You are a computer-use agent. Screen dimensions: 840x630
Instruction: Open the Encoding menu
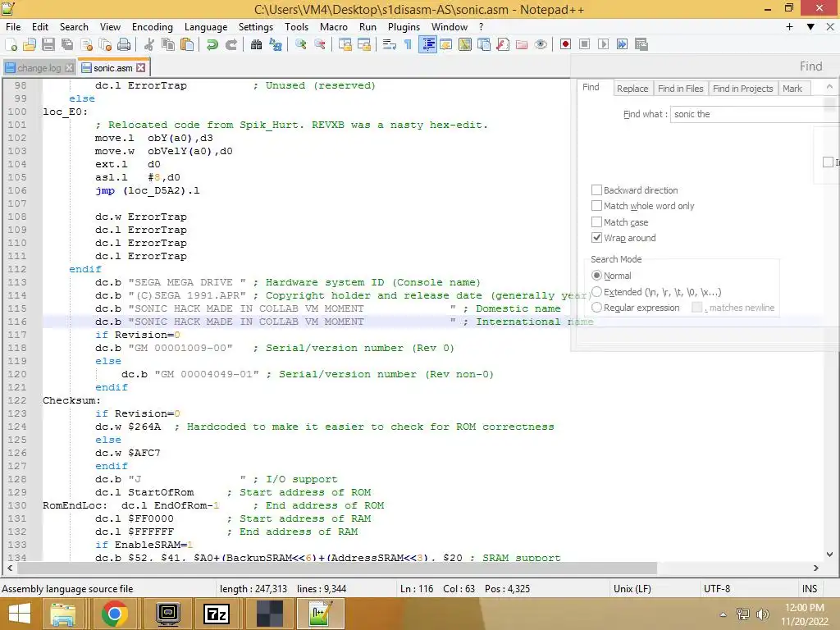(152, 27)
